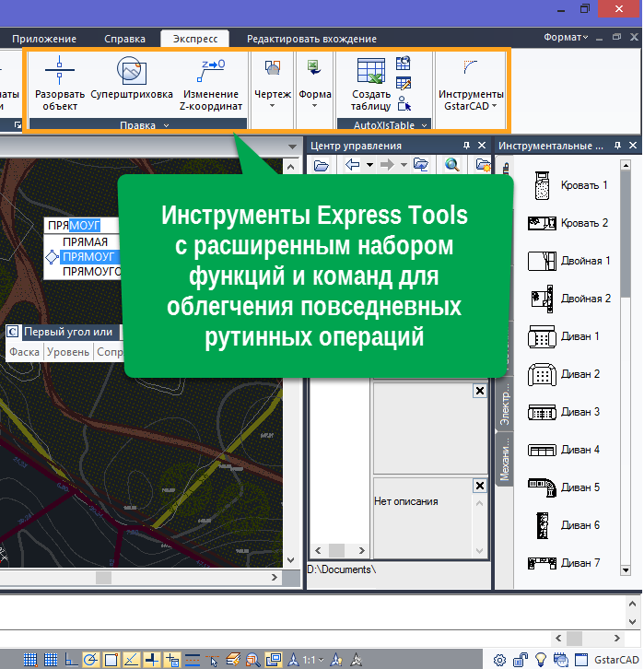This screenshot has height=669, width=644.
Task: Choose the Двойная 1 block
Action: (570, 261)
